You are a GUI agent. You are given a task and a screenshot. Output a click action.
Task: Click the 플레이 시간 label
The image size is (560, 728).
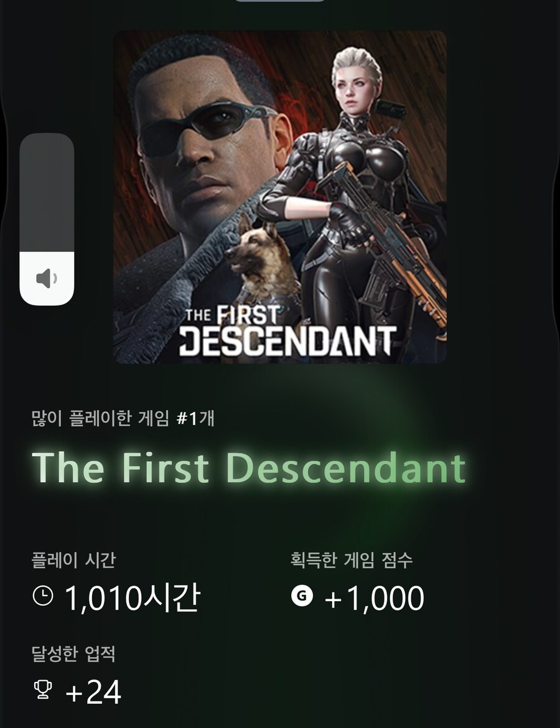73,560
